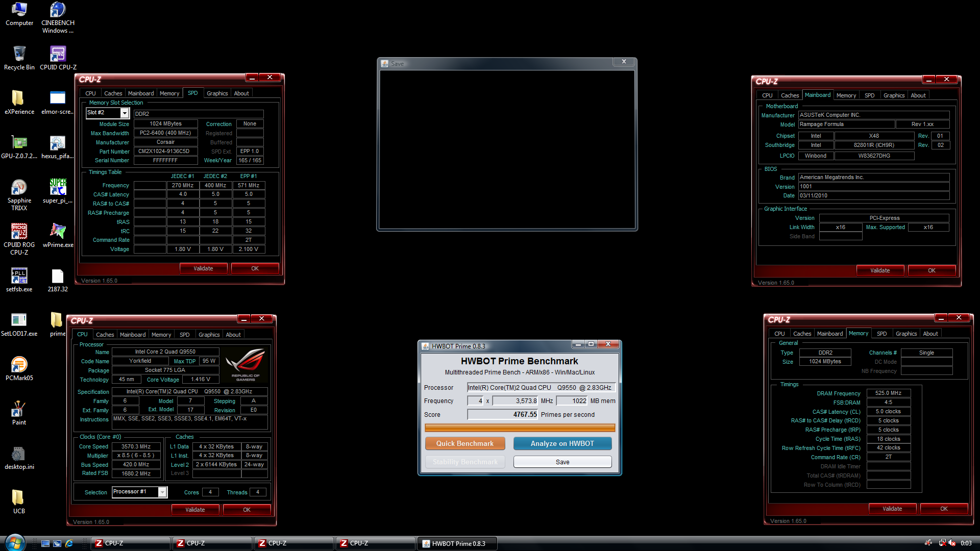Click Stability Benchmark disabled button
The width and height of the screenshot is (980, 551).
coord(465,462)
